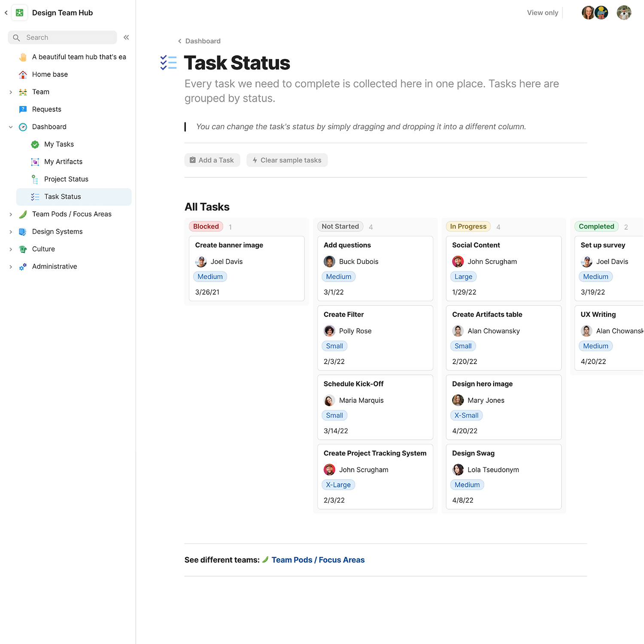The height and width of the screenshot is (644, 644).
Task: Click the My Tasks green checkmark icon
Action: 35,145
